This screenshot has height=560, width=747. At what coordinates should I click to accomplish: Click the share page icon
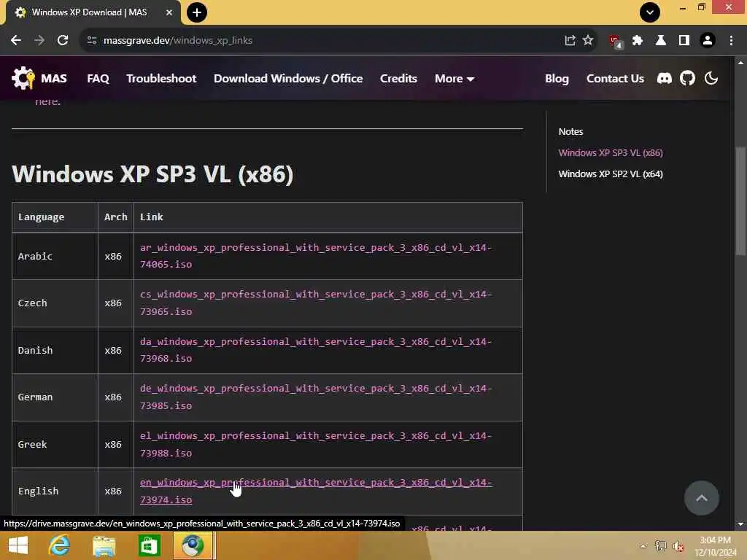coord(570,41)
